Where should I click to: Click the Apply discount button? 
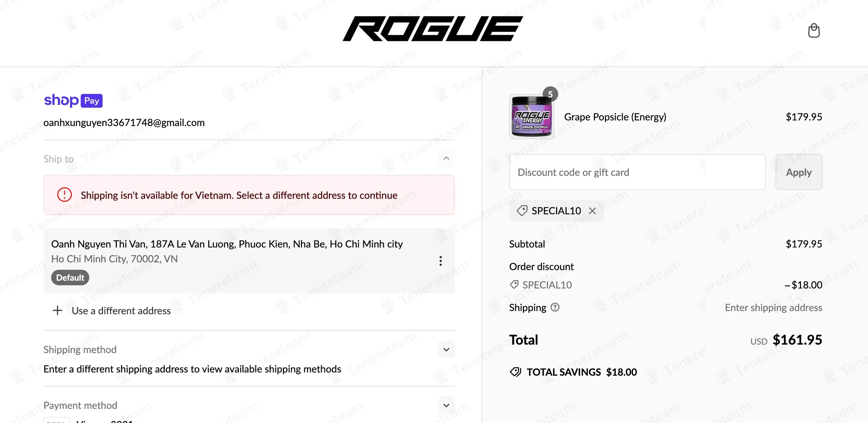pyautogui.click(x=799, y=172)
